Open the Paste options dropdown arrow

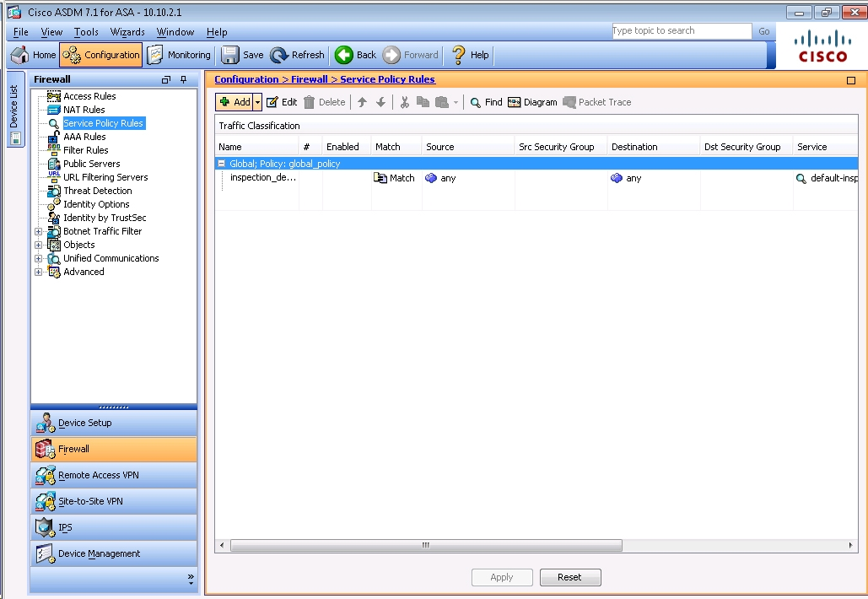click(456, 102)
